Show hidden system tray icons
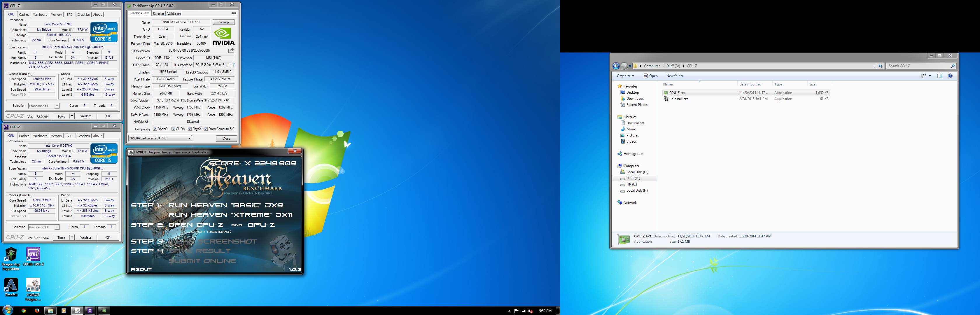This screenshot has width=980, height=315. coord(509,311)
